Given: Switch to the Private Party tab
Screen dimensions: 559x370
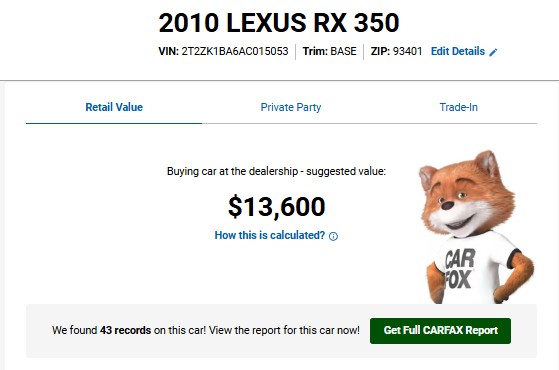Looking at the screenshot, I should coord(291,107).
